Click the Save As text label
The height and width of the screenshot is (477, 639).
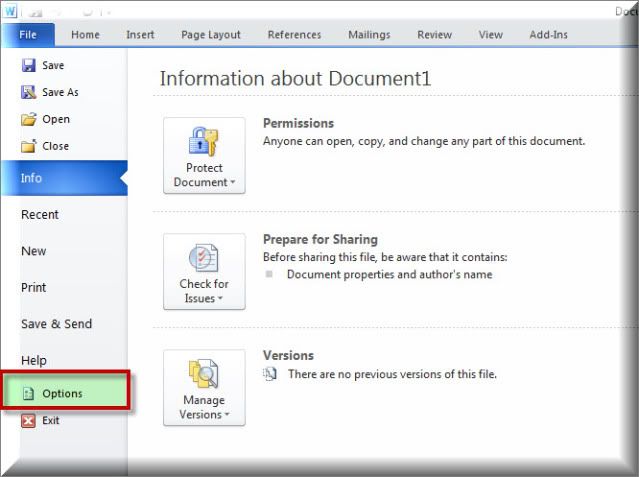point(60,92)
